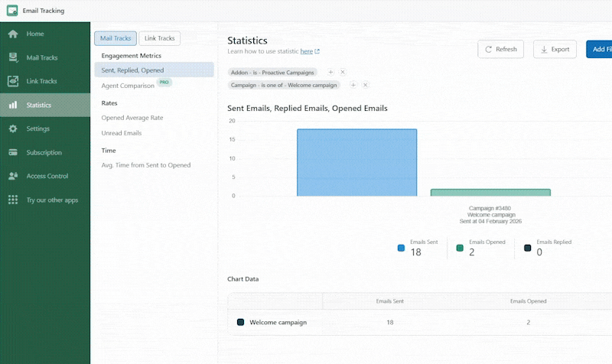This screenshot has height=364, width=612.
Task: Toggle Emails Sent blue legend swatch
Action: (x=401, y=248)
